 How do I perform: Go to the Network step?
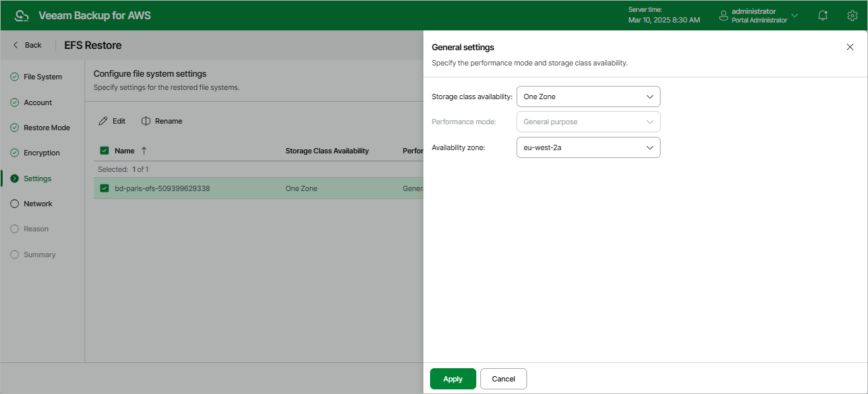pos(38,204)
